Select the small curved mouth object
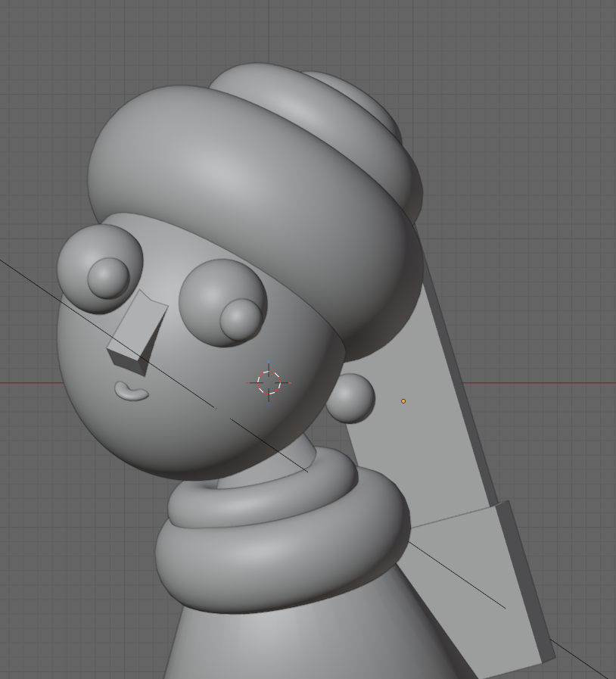This screenshot has width=616, height=679. [132, 391]
